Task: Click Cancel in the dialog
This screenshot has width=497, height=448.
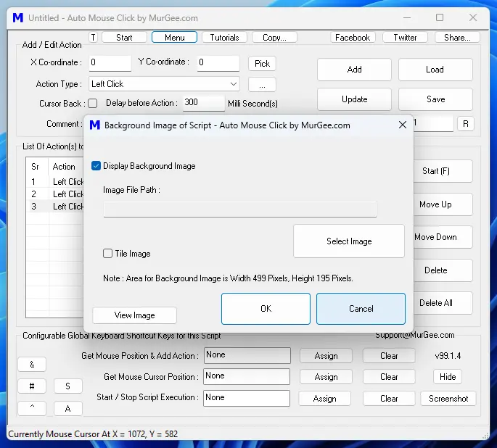Action: (x=361, y=309)
